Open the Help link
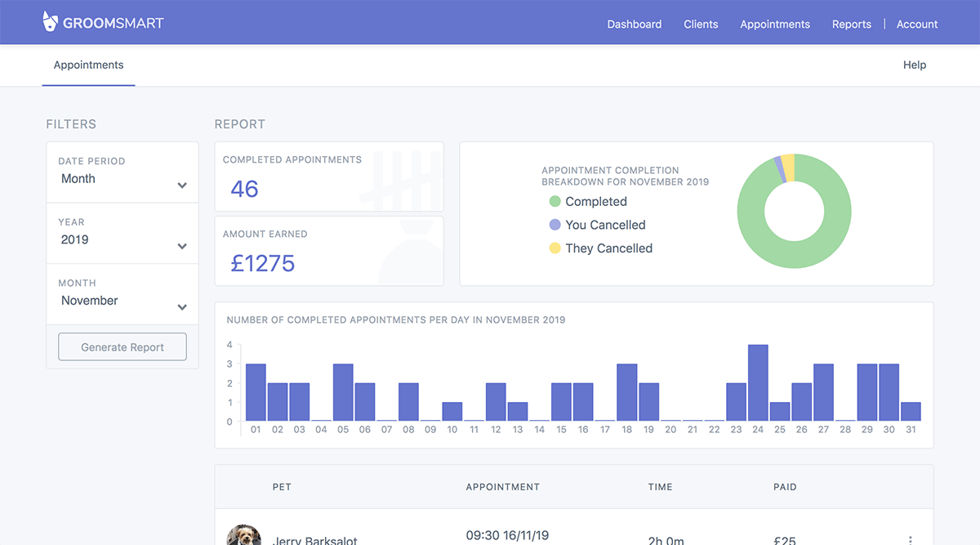 [x=915, y=65]
